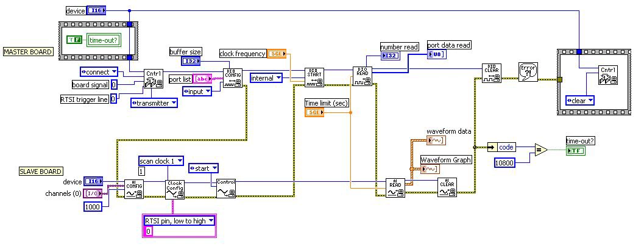
Task: Toggle the False boolean constant
Action: (x=74, y=40)
